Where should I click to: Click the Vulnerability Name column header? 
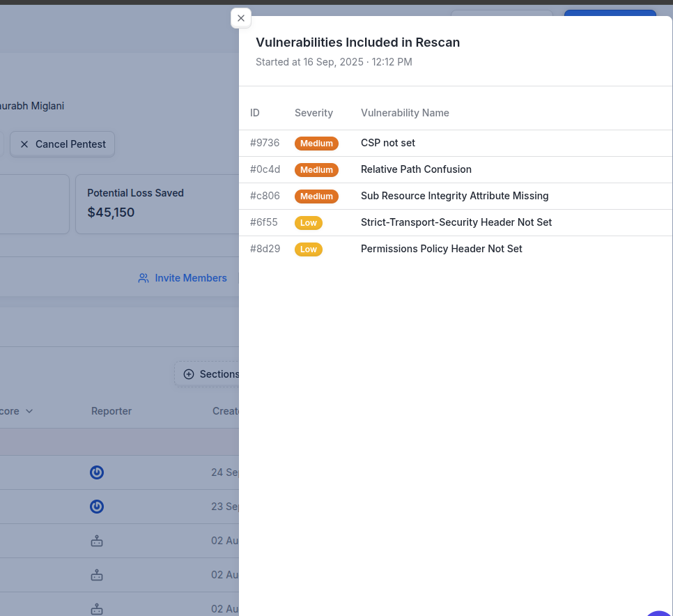point(405,113)
